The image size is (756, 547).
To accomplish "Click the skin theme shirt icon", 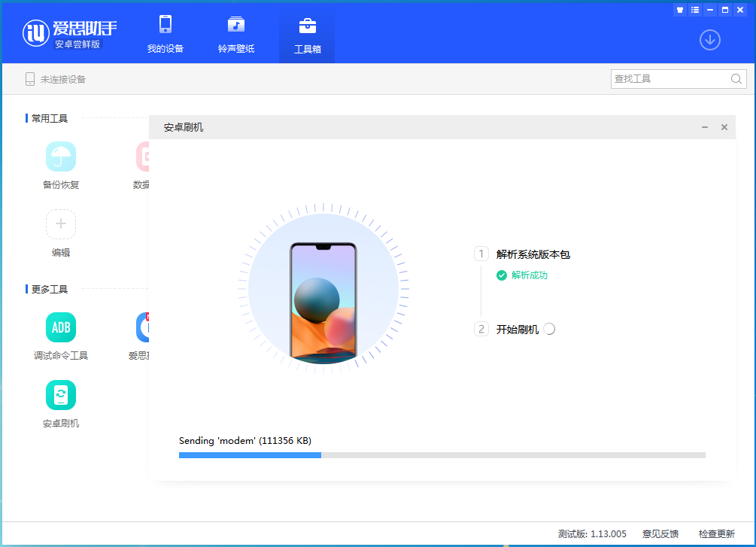I will coord(680,10).
